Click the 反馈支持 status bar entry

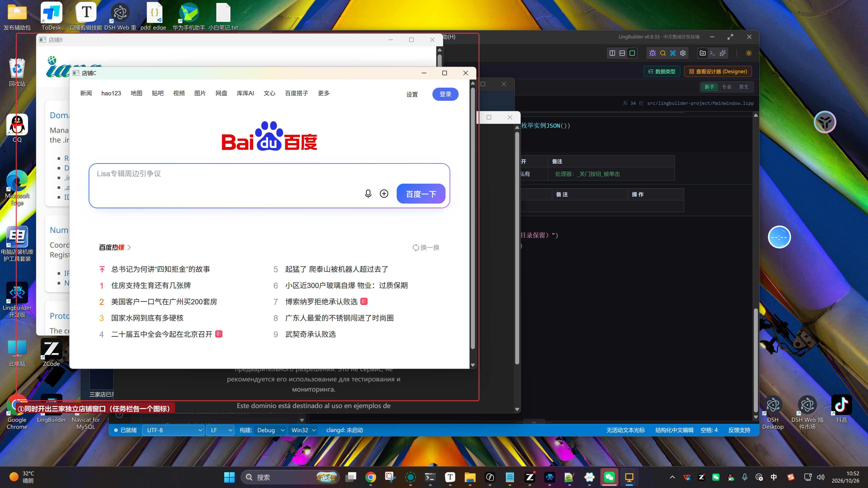(739, 430)
